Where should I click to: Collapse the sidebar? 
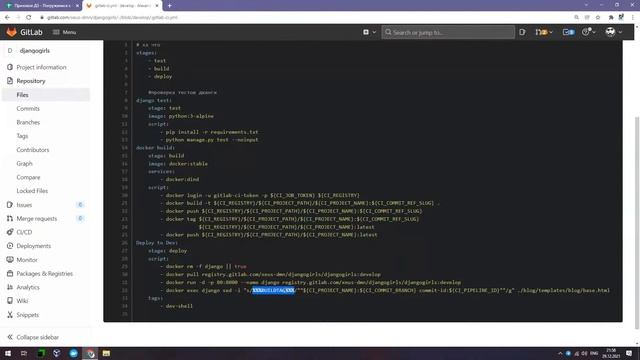33,337
